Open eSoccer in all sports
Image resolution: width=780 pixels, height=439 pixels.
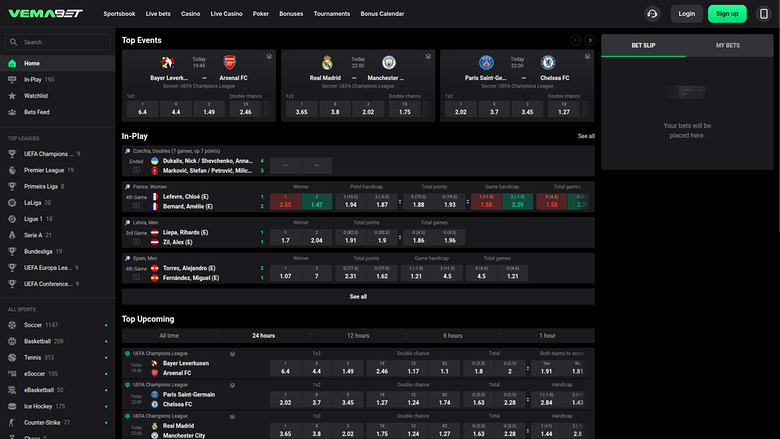(57, 374)
